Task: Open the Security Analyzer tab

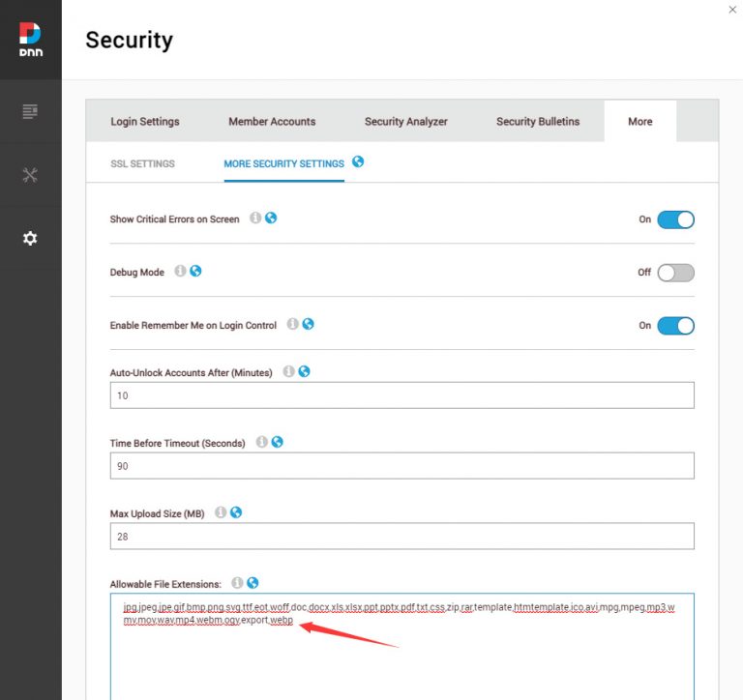Action: tap(406, 122)
